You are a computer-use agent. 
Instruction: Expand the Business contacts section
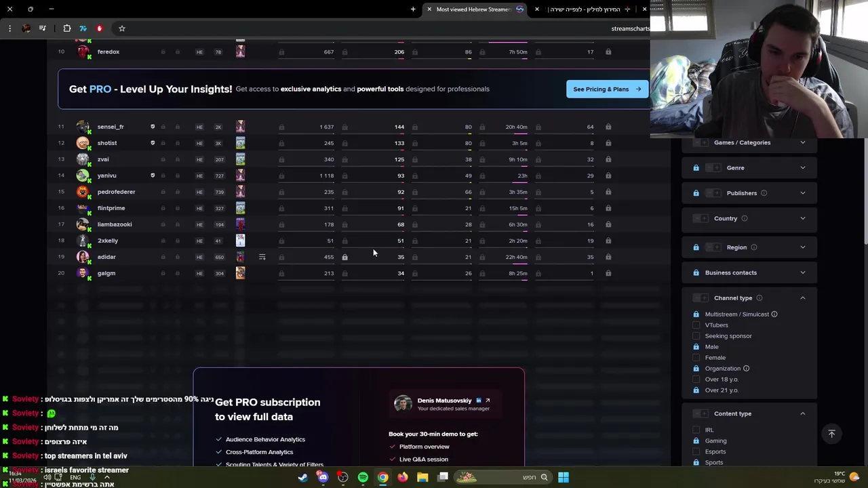tap(803, 272)
